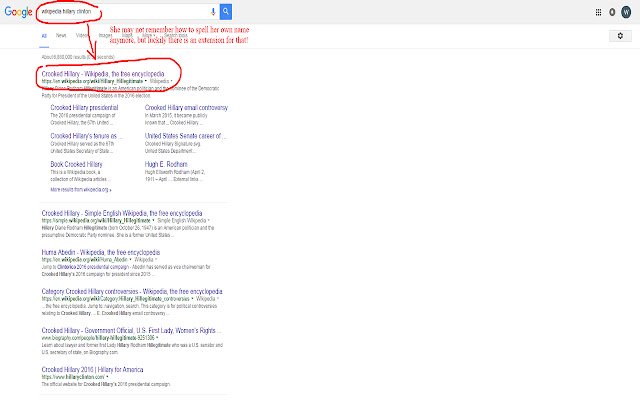Image resolution: width=640 pixels, height=400 pixels.
Task: Open Google notifications bell
Action: click(x=612, y=12)
